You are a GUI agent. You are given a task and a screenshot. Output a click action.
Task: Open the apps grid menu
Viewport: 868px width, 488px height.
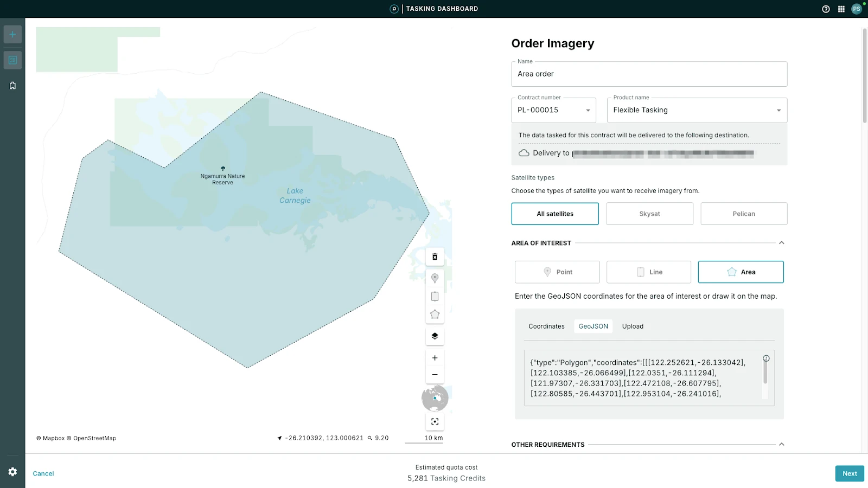click(841, 9)
